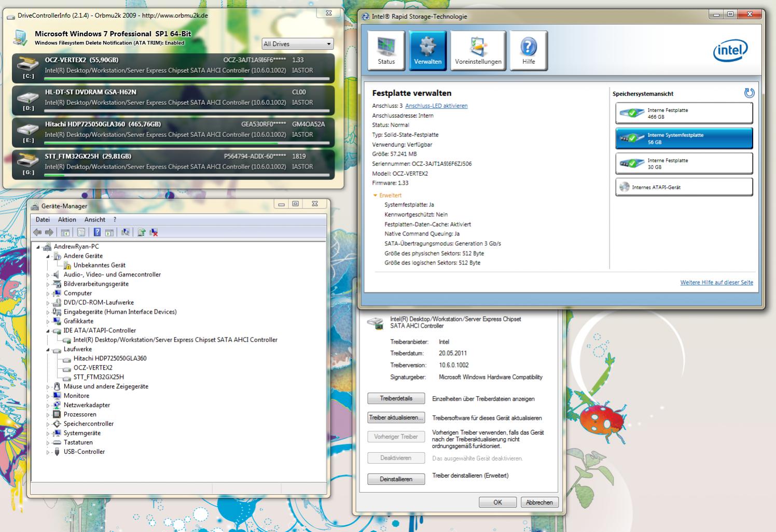
Task: Open the Datei menu in Geräte-Manager
Action: [43, 220]
